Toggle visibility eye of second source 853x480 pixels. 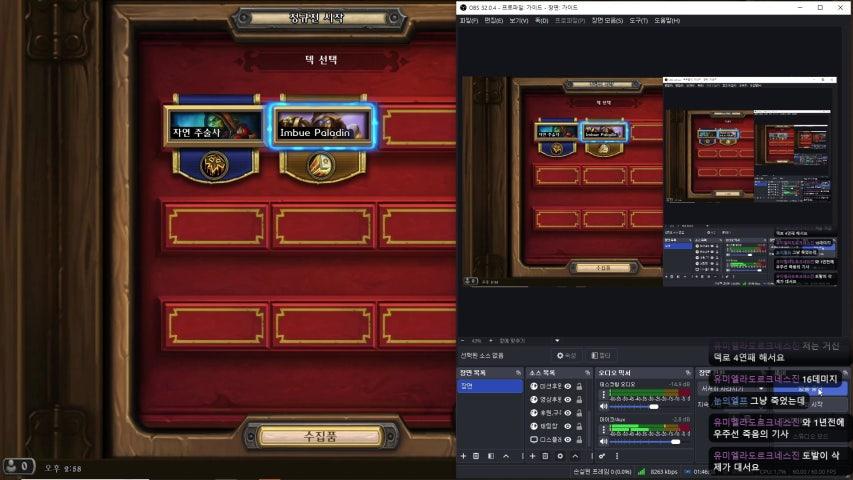[x=568, y=399]
